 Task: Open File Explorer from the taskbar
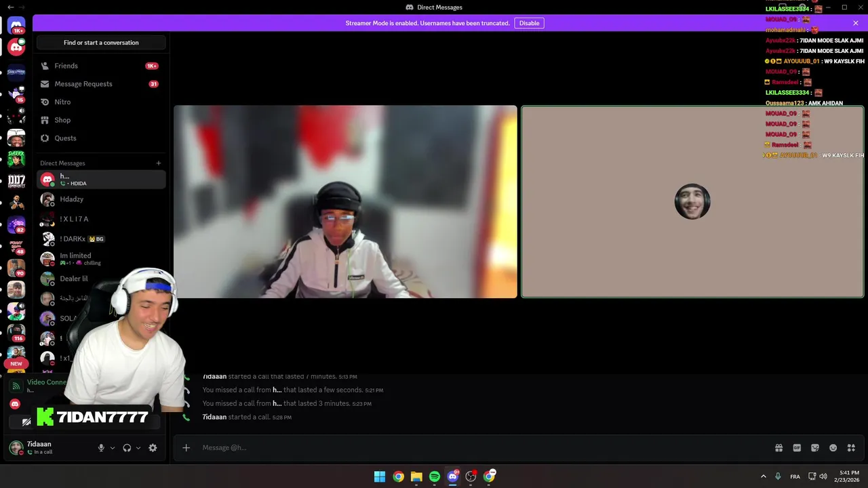416,476
